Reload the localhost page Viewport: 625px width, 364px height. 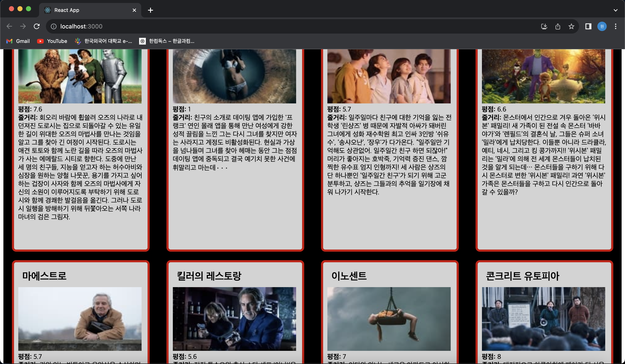coord(37,26)
